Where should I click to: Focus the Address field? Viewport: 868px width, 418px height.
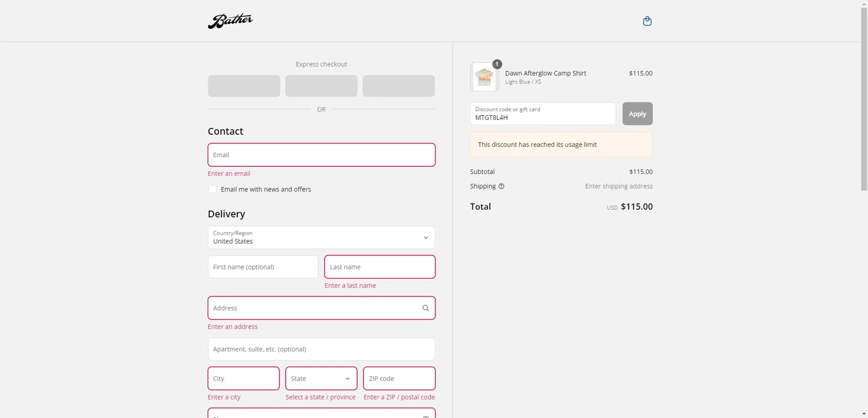(x=321, y=308)
